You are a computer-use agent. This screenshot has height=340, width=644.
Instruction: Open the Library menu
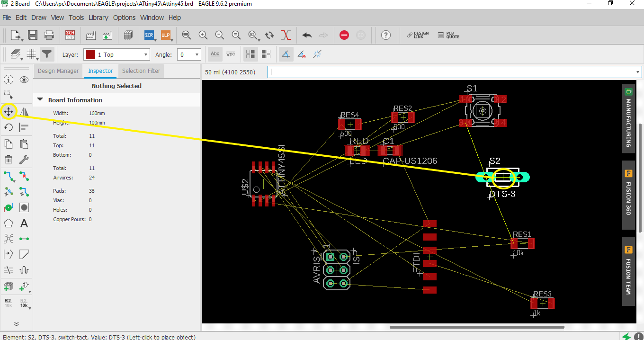[98, 18]
